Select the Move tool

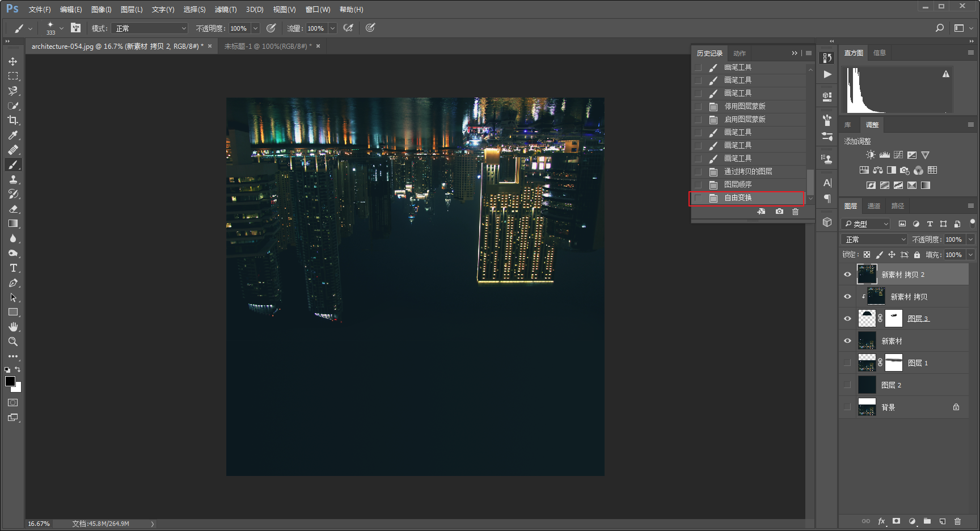pos(13,61)
